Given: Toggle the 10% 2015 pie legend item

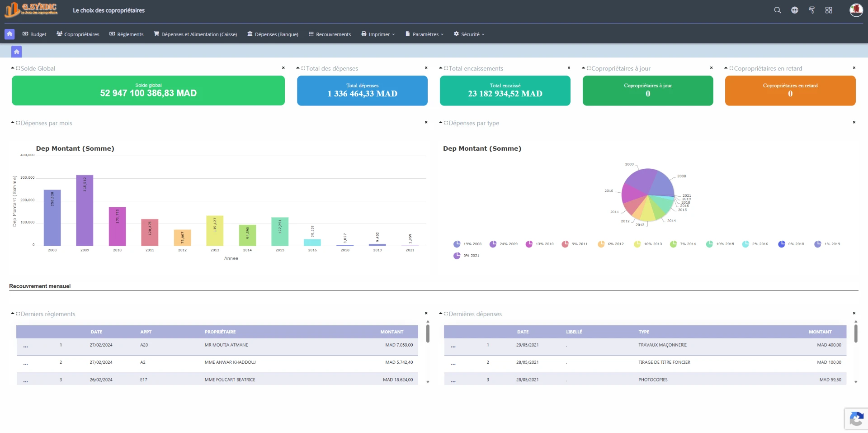Looking at the screenshot, I should 720,244.
